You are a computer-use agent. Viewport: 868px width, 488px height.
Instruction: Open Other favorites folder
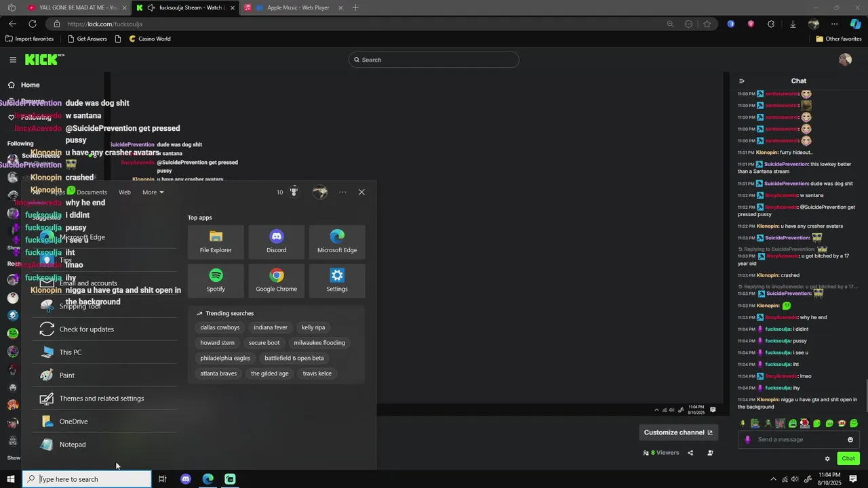[x=839, y=39]
